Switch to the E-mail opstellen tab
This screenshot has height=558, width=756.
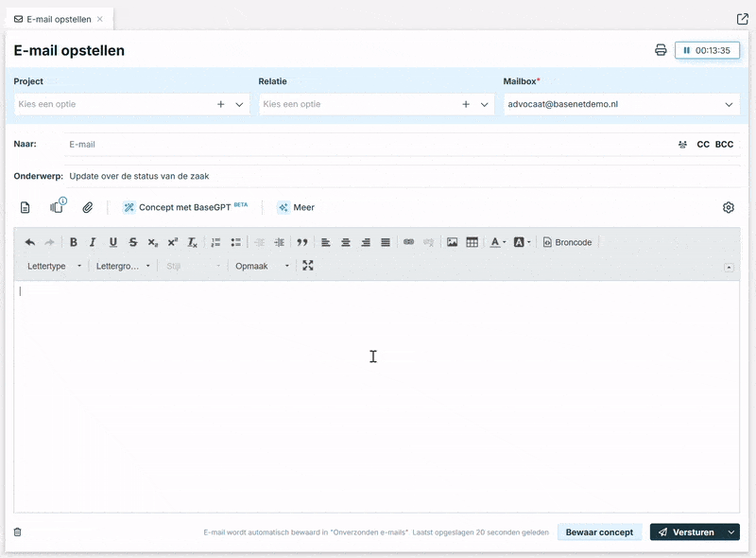click(x=59, y=19)
